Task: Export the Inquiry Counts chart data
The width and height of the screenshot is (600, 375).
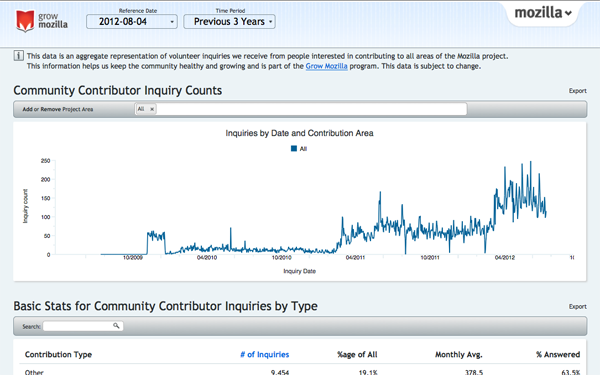Action: pos(577,91)
